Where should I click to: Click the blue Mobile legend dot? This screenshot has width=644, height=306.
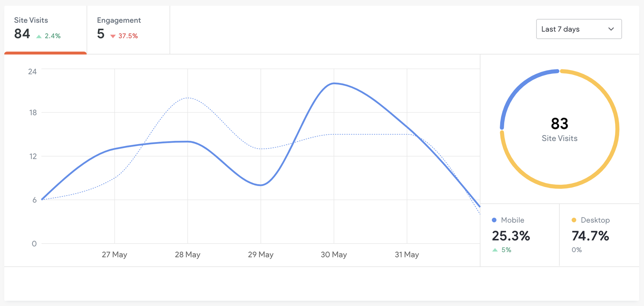tap(494, 220)
